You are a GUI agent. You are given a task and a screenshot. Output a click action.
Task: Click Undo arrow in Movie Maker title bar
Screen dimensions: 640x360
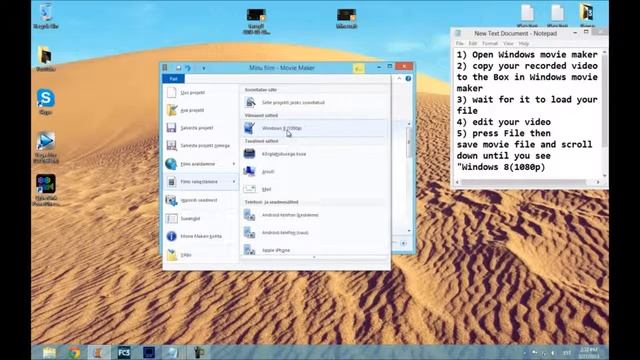tap(188, 68)
